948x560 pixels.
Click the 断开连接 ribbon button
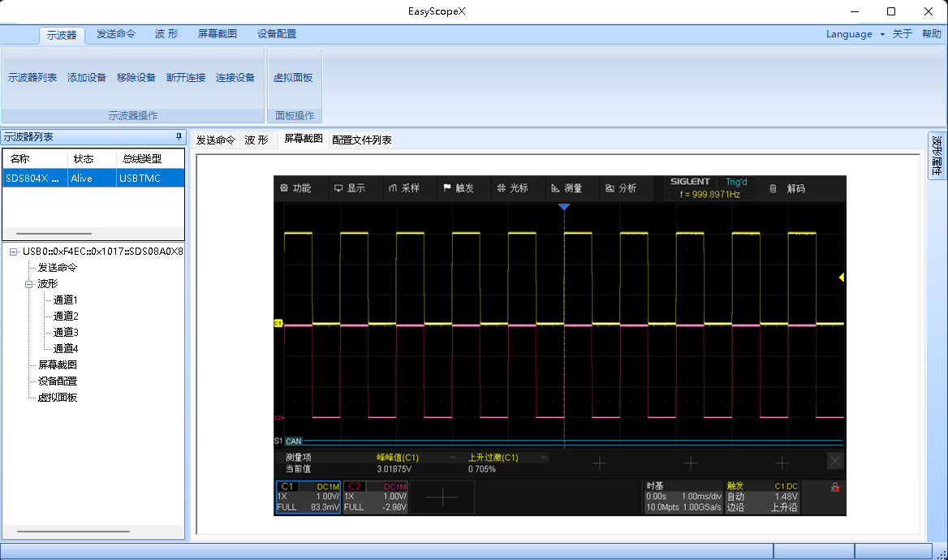coord(186,77)
